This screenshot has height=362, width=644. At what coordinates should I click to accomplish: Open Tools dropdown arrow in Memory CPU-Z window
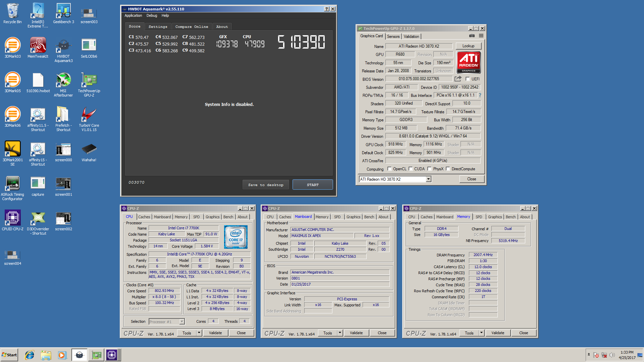[x=481, y=333]
